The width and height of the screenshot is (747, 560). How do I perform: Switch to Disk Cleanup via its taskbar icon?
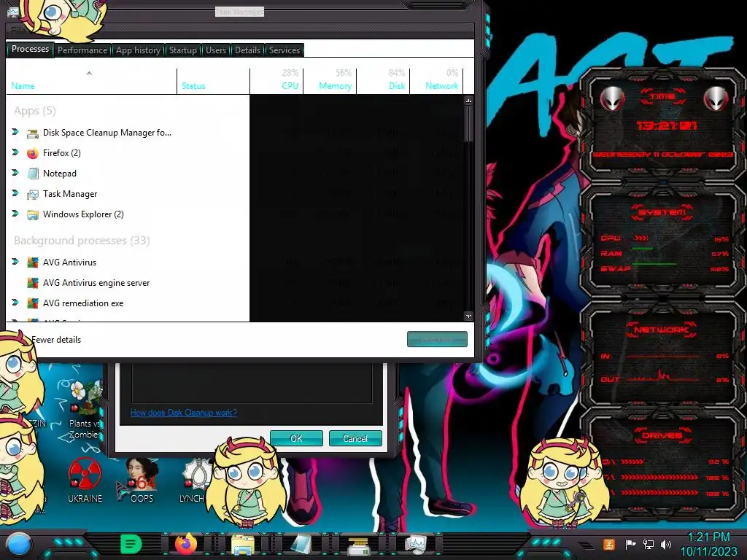[x=358, y=545]
